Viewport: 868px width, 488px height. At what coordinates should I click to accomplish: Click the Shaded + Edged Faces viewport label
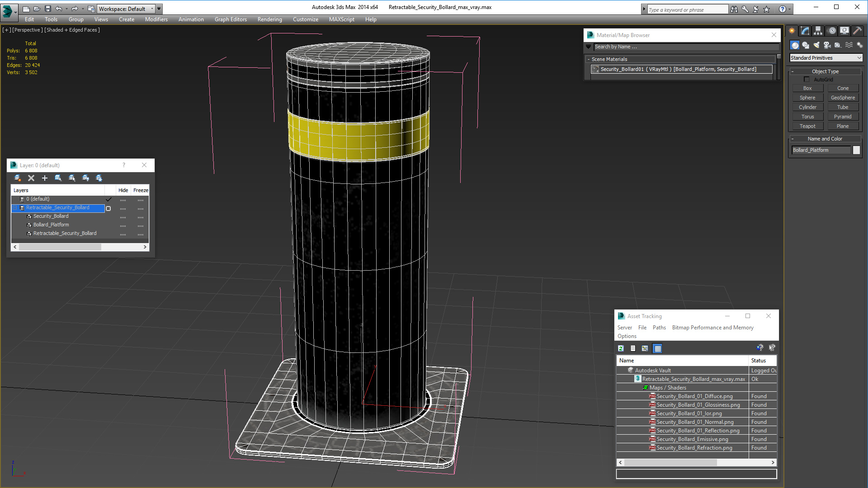pos(72,30)
